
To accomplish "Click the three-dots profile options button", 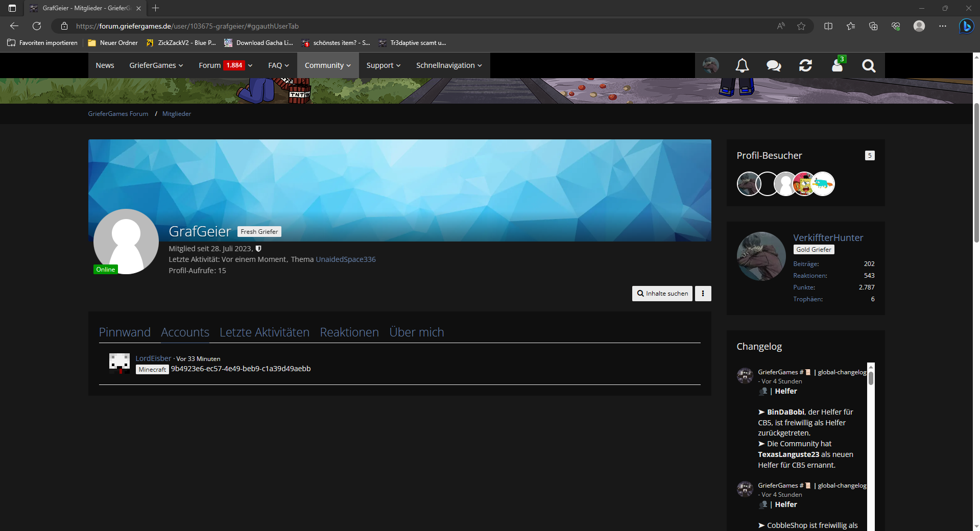I will point(703,294).
